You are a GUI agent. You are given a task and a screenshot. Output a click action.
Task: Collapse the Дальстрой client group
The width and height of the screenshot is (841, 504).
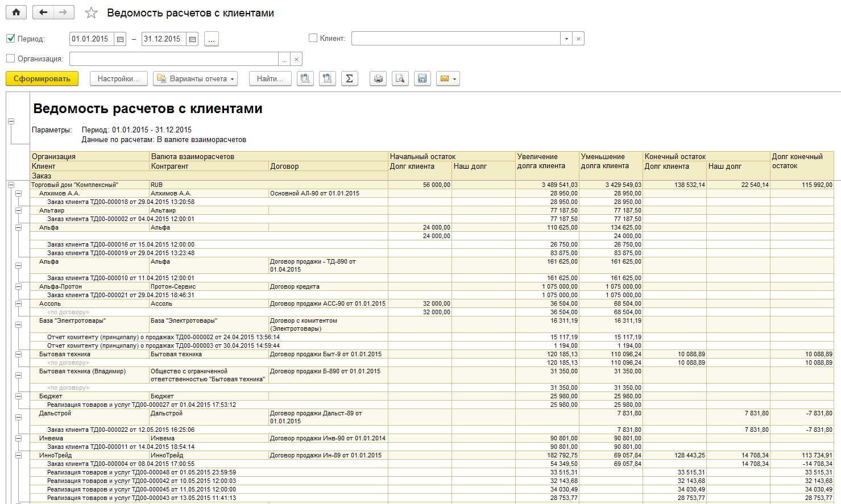coord(19,417)
